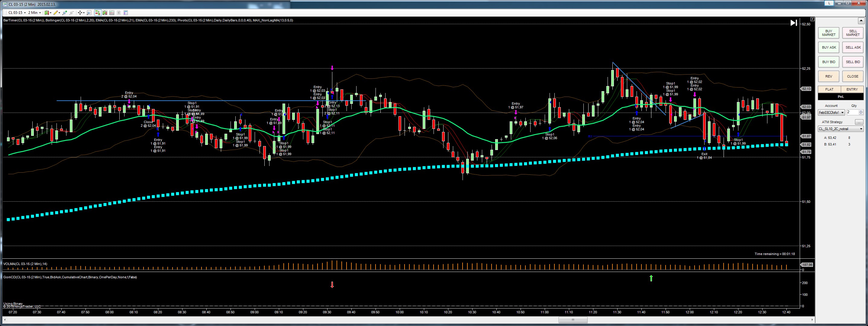
Task: Open the indicators line-chart icon
Action: click(112, 13)
